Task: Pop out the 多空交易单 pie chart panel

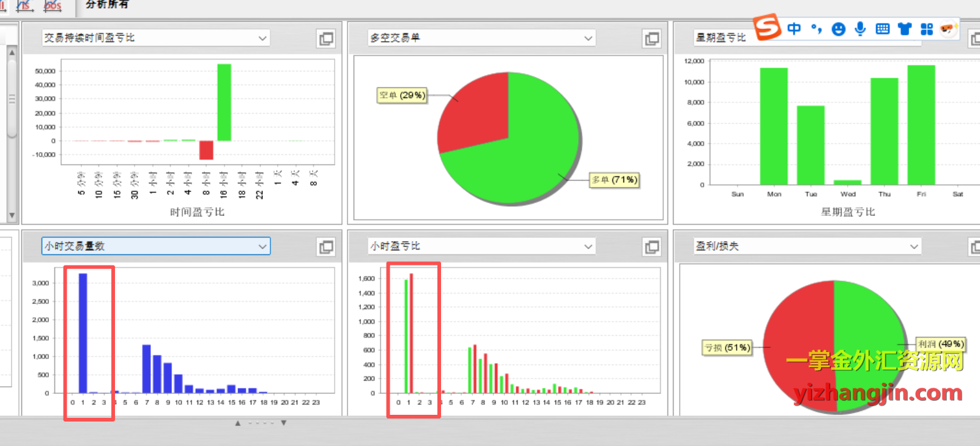Action: (x=651, y=39)
